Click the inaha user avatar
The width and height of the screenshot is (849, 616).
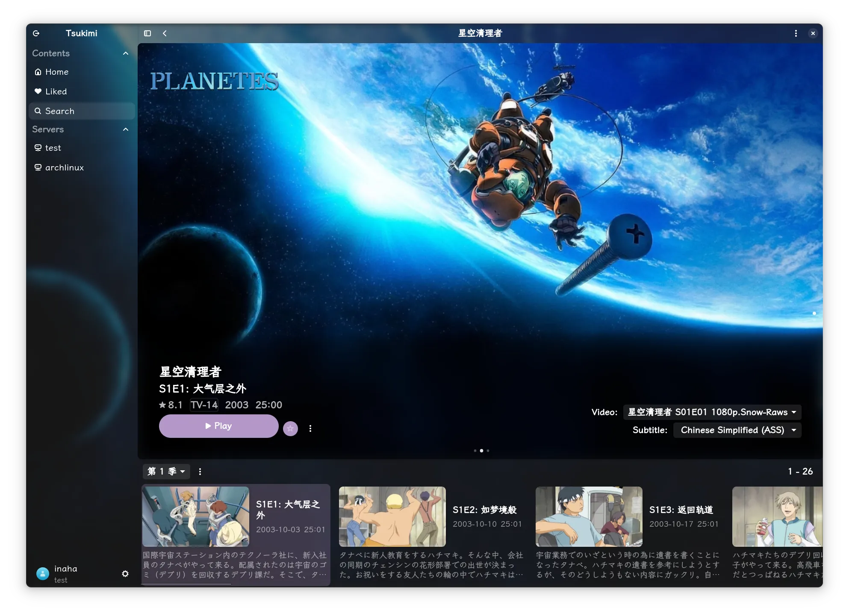(x=43, y=574)
